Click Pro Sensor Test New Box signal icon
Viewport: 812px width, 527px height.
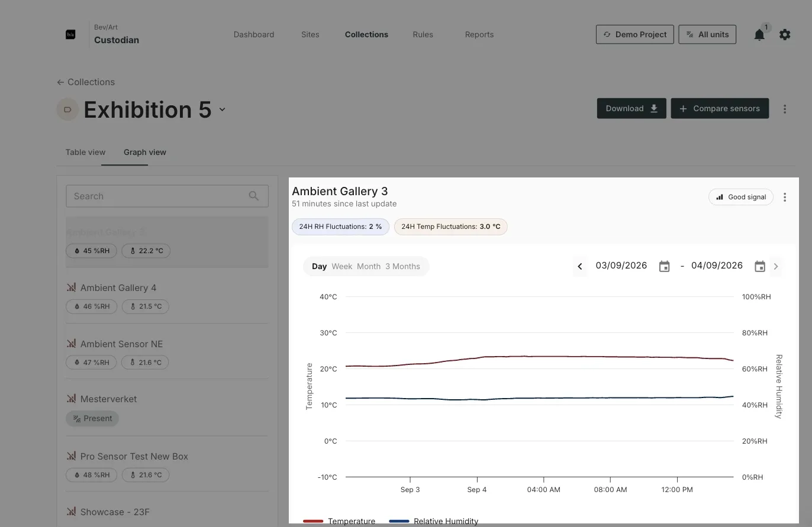71,456
